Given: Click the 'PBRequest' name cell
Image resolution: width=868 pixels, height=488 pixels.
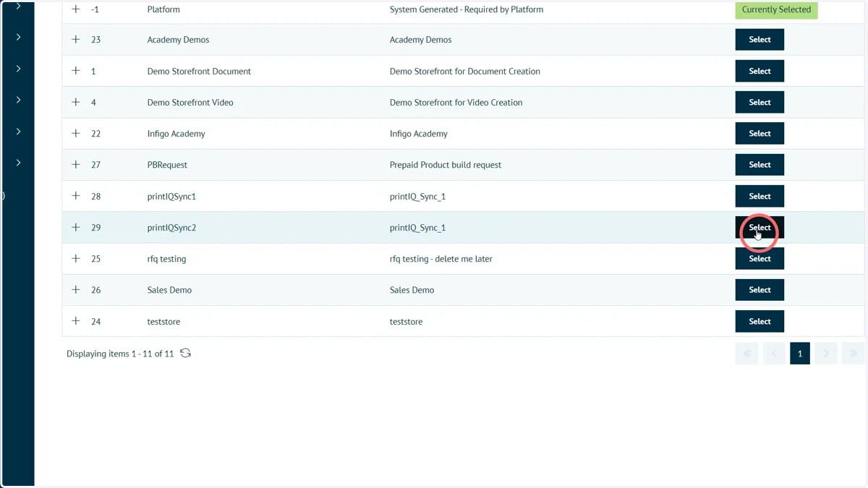Looking at the screenshot, I should pyautogui.click(x=167, y=164).
